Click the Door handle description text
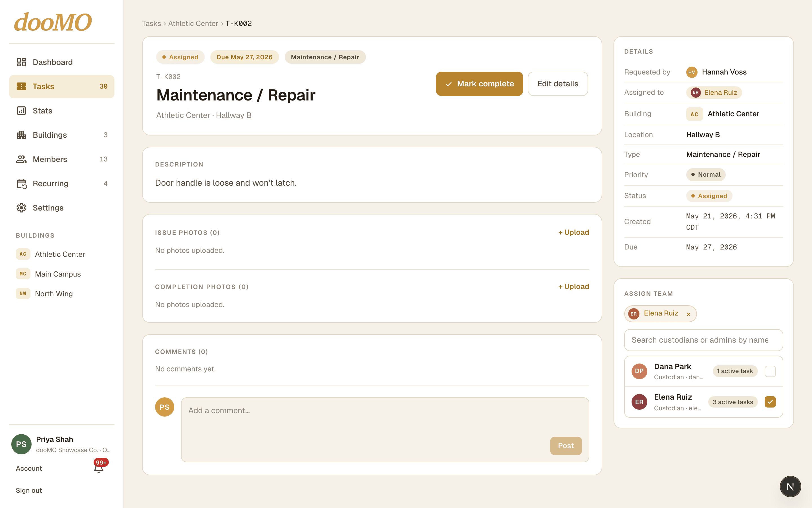This screenshot has width=812, height=508. (x=226, y=183)
